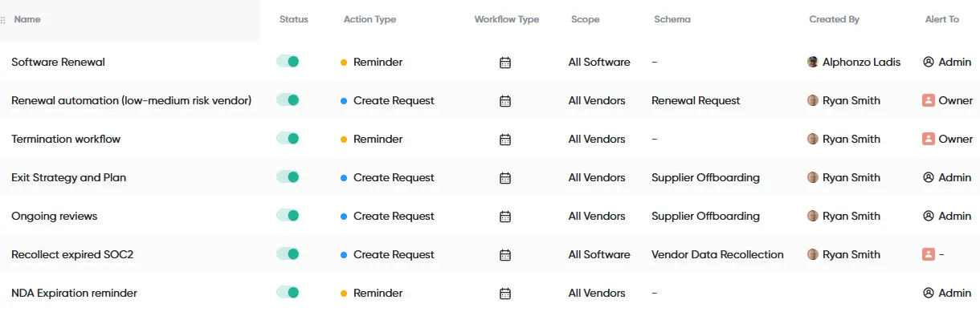
Task: Click All Software scope for Software Renewal
Action: point(599,62)
